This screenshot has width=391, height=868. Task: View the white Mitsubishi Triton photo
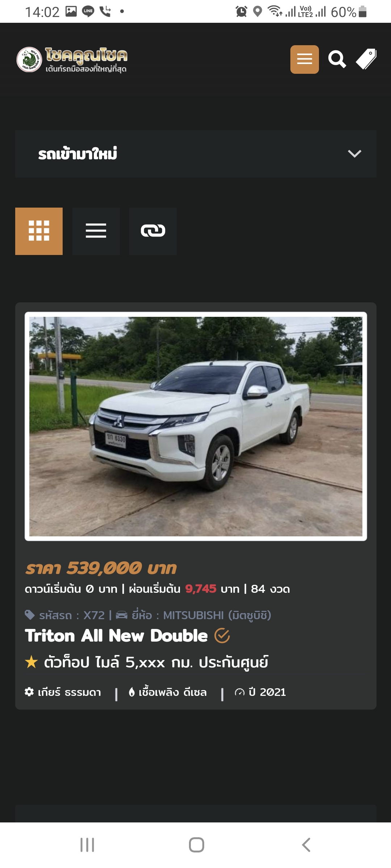pos(196,426)
